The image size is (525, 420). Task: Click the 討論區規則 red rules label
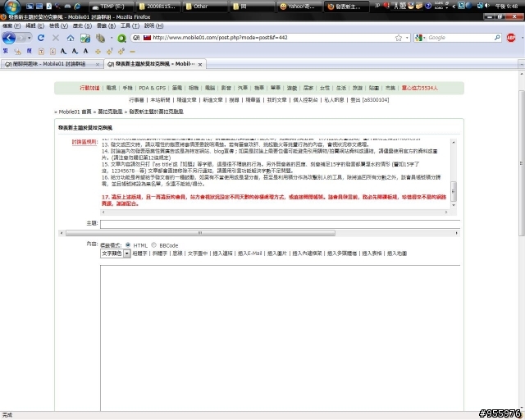[x=84, y=142]
